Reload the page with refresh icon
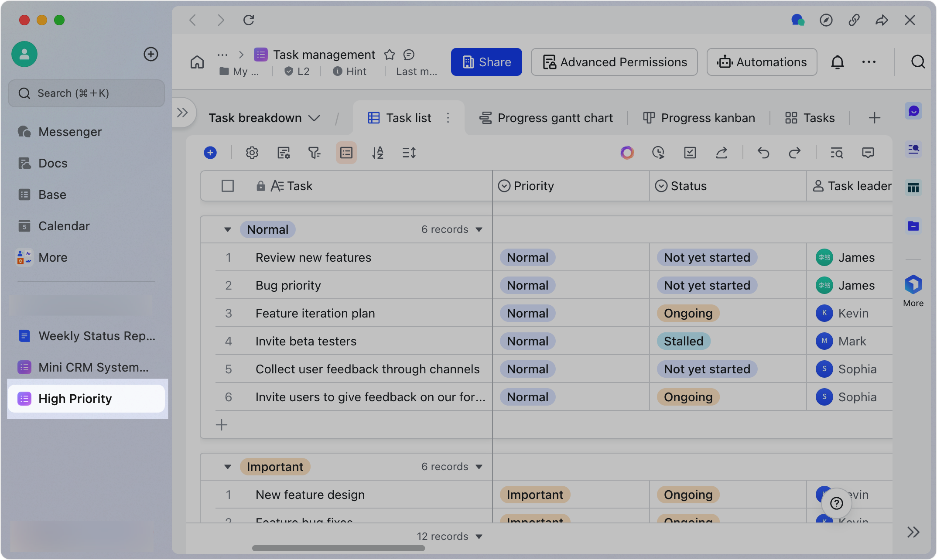The image size is (937, 560). pos(249,20)
